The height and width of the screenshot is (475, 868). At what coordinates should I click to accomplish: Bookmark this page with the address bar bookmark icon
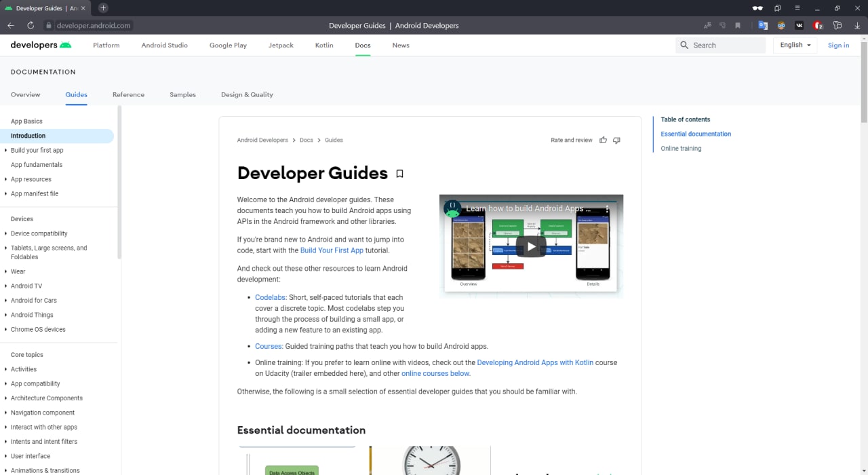[x=738, y=25]
